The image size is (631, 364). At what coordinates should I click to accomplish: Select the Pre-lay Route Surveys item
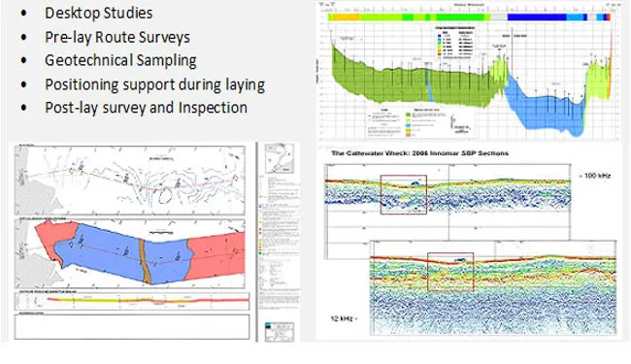click(117, 37)
